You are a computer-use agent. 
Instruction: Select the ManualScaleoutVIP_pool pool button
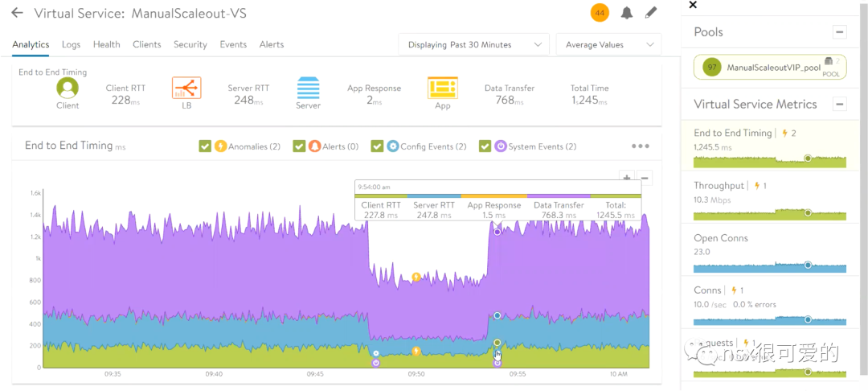point(770,67)
